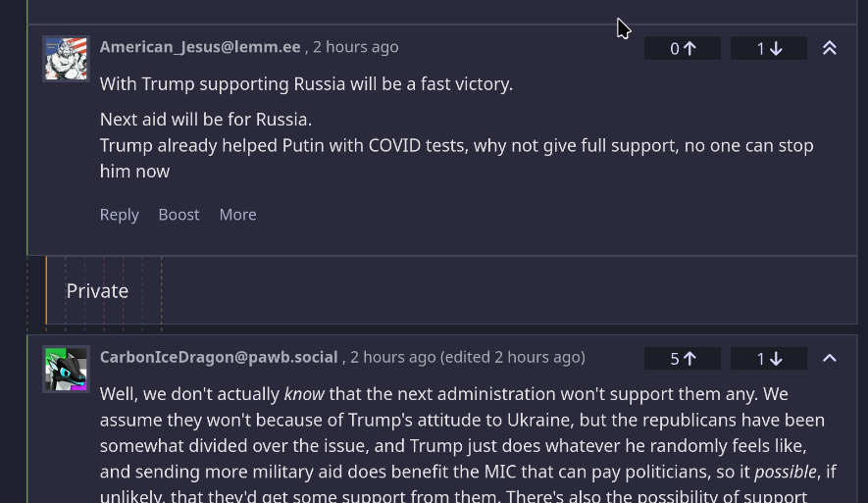Click the 'Next aid will be for Russia' line
The height and width of the screenshot is (503, 868).
[206, 120]
